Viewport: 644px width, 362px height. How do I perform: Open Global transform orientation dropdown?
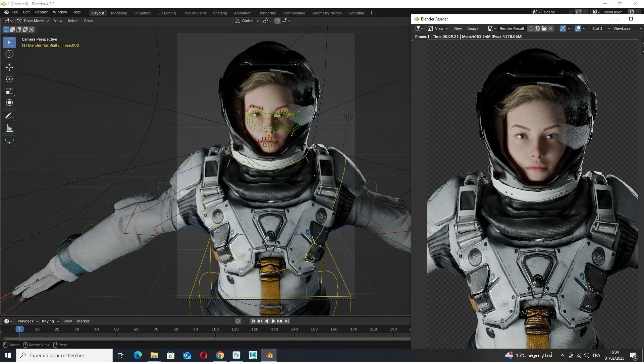click(x=247, y=21)
